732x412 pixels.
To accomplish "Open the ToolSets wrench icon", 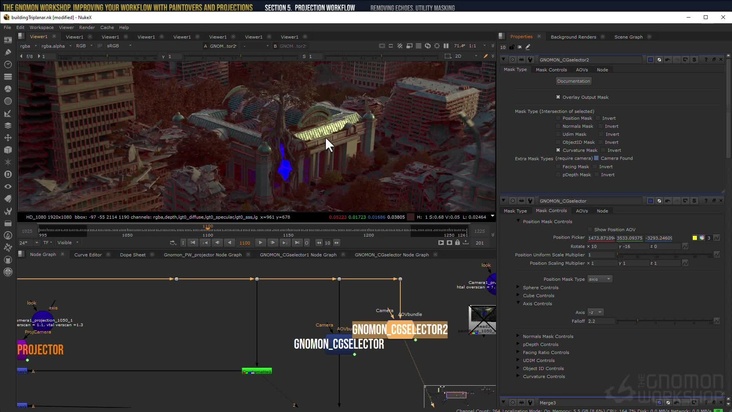I will 8,211.
